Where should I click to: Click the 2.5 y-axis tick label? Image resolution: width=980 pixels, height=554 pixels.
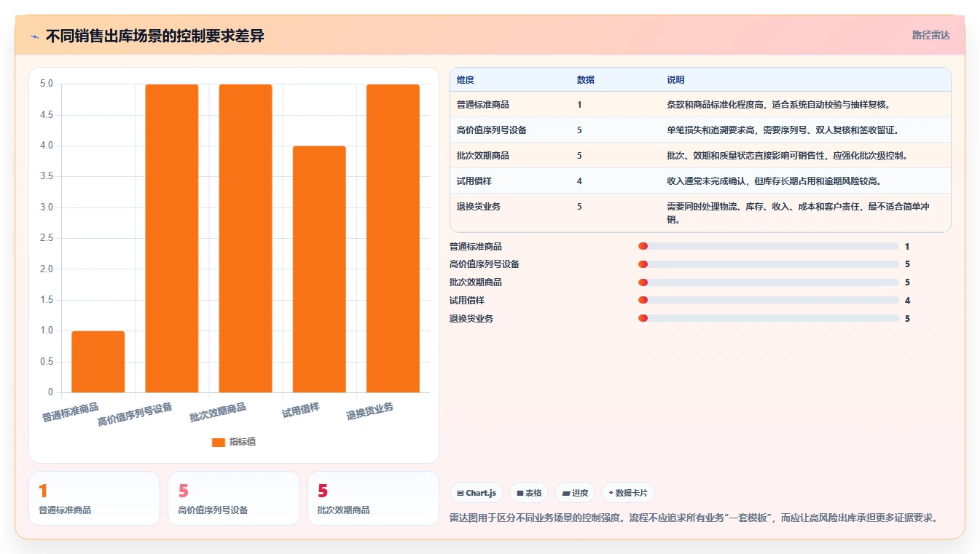47,238
